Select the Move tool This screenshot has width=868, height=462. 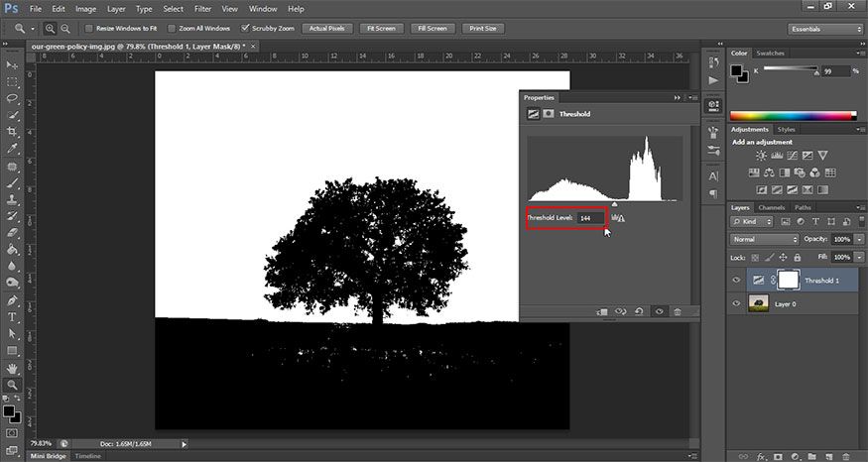[13, 64]
